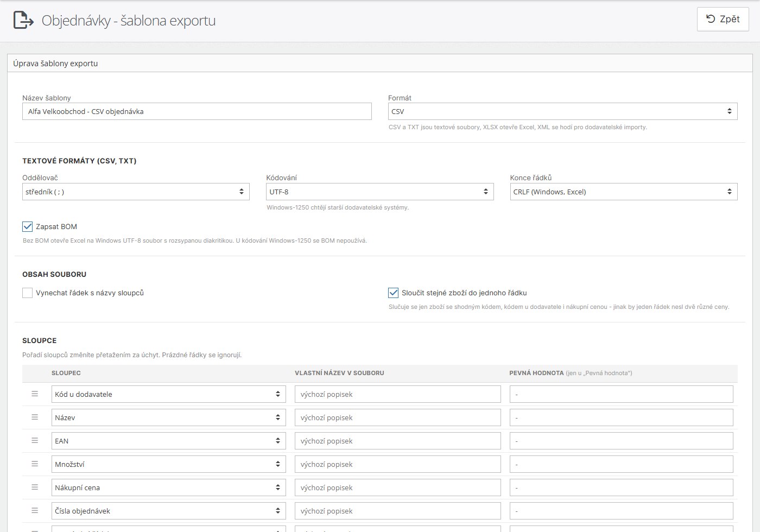Click the Název šablony input field
Viewport: 760px width, 532px height.
[x=197, y=111]
